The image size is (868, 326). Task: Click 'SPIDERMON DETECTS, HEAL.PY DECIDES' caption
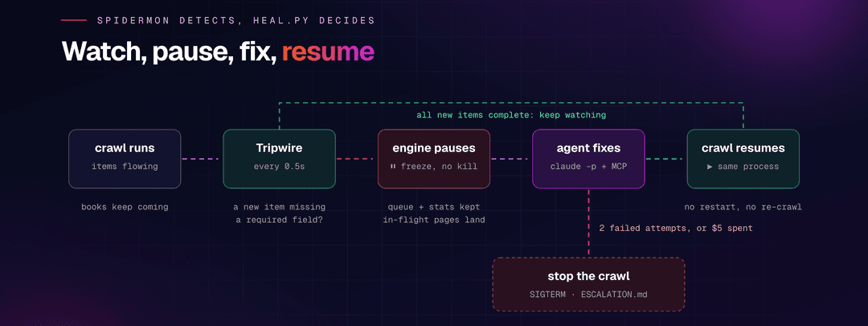click(x=235, y=20)
